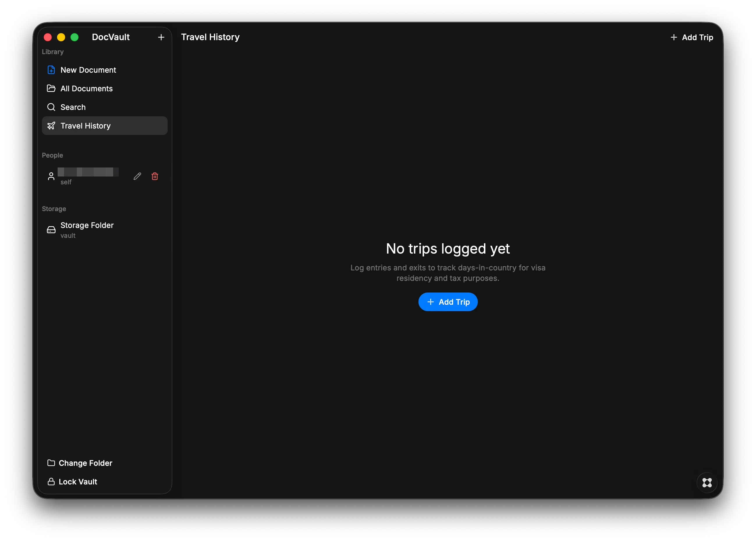
Task: Click the Travel History page title
Action: (x=210, y=37)
